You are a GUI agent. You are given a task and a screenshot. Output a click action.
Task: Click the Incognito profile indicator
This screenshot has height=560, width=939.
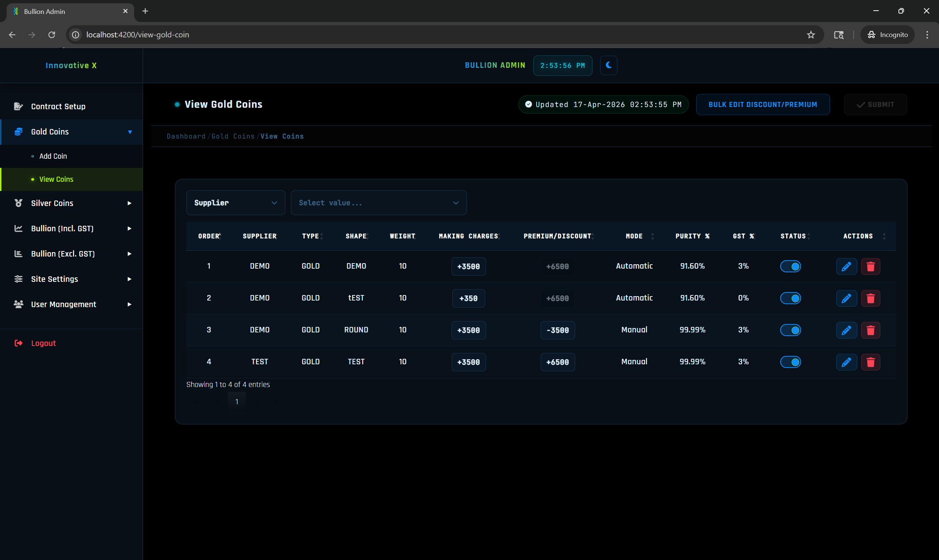point(887,35)
